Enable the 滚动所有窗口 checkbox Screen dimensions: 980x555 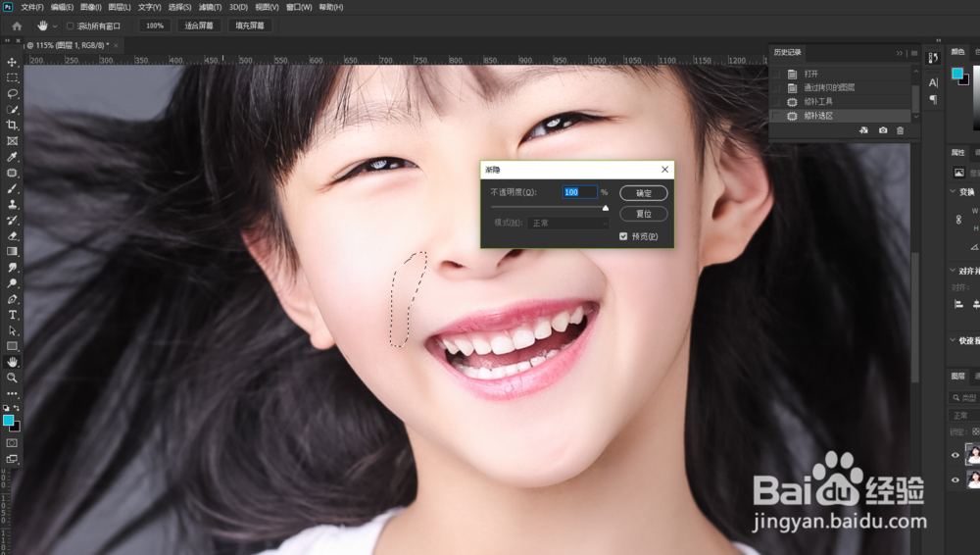point(70,25)
